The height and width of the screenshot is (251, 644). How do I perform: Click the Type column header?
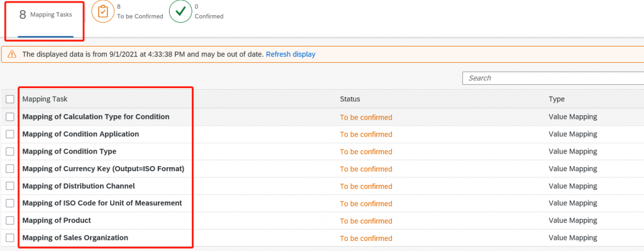click(x=557, y=99)
